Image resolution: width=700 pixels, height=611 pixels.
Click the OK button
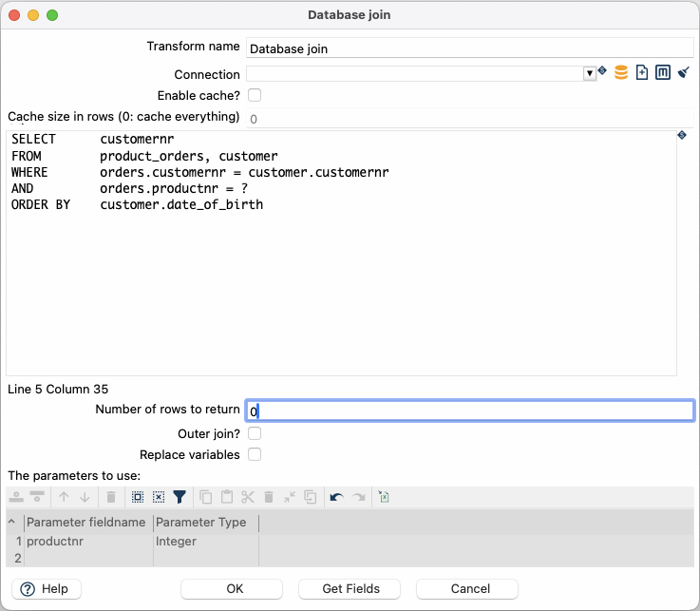click(x=235, y=589)
